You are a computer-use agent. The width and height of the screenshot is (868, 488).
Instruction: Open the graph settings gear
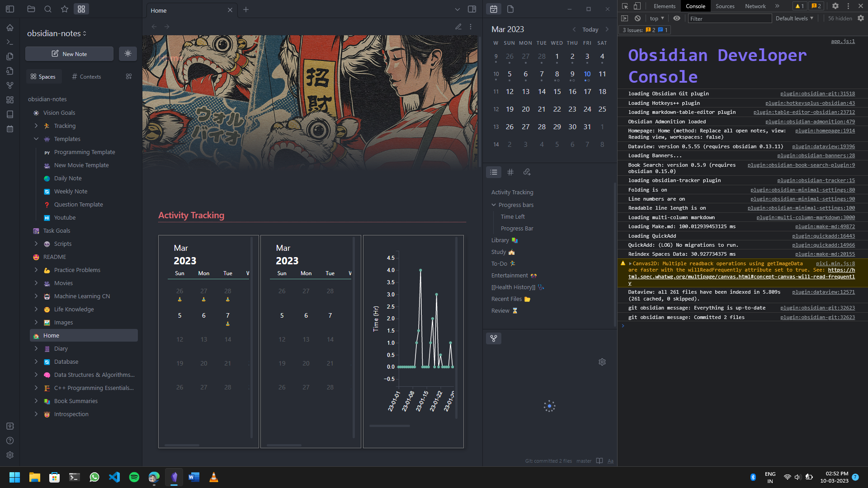point(602,362)
